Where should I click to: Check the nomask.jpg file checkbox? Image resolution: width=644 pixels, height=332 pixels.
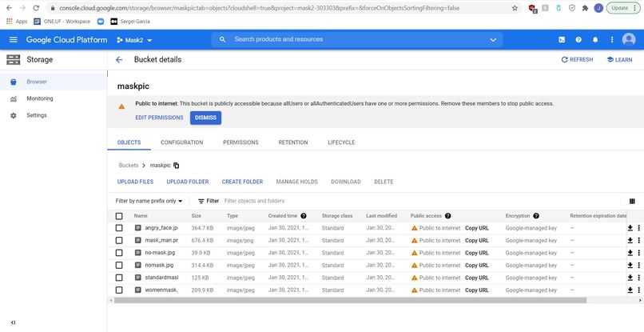tap(119, 266)
